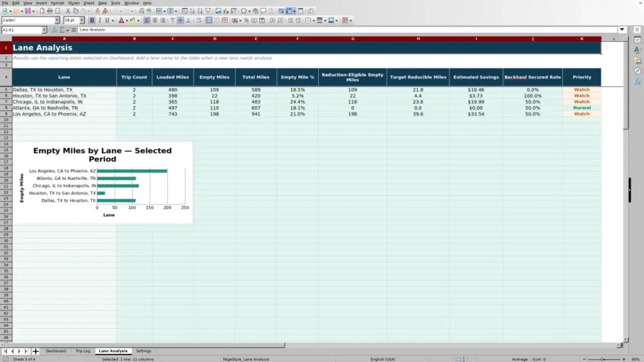Open the background color dropdown arrow
Screen dimensions: 644x362
pyautogui.click(x=138, y=21)
